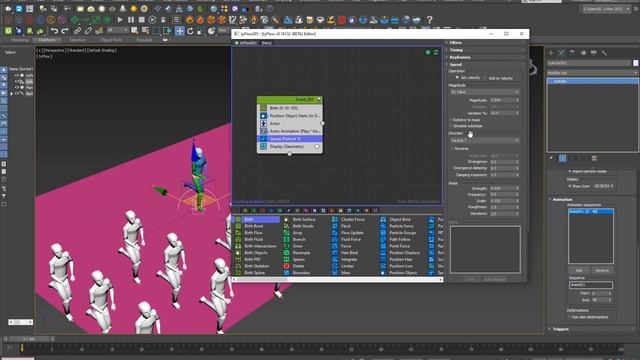This screenshot has height=360, width=640.
Task: Open the Create tab in command panel
Action: 551,53
